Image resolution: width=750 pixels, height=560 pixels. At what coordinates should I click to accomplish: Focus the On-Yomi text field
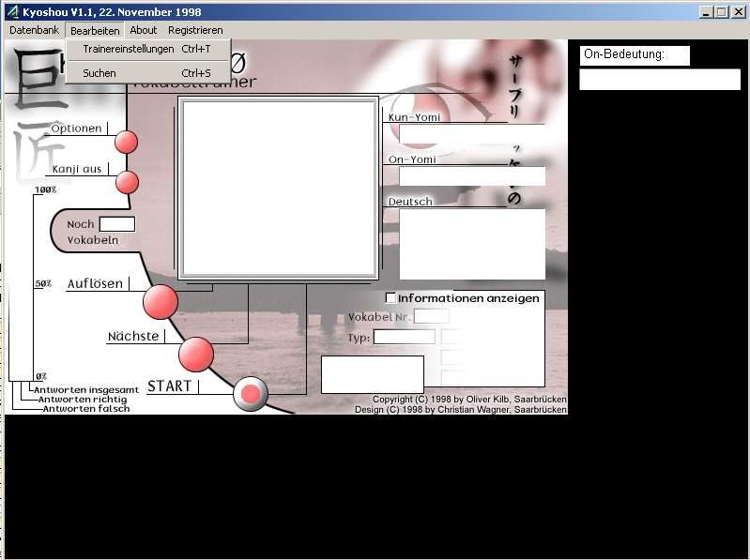[x=472, y=176]
